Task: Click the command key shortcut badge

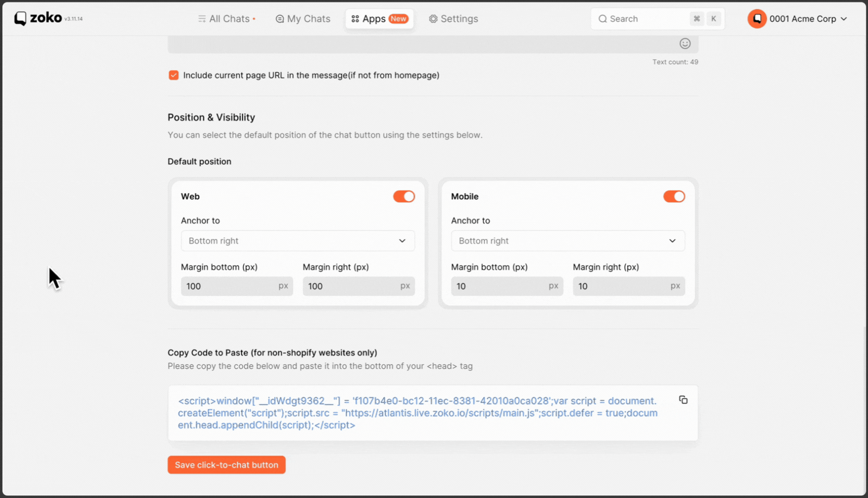Action: (696, 19)
